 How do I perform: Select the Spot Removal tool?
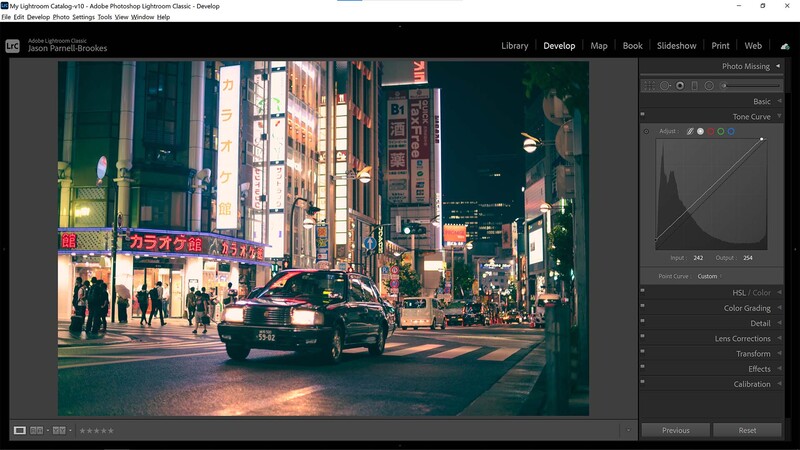pyautogui.click(x=665, y=86)
